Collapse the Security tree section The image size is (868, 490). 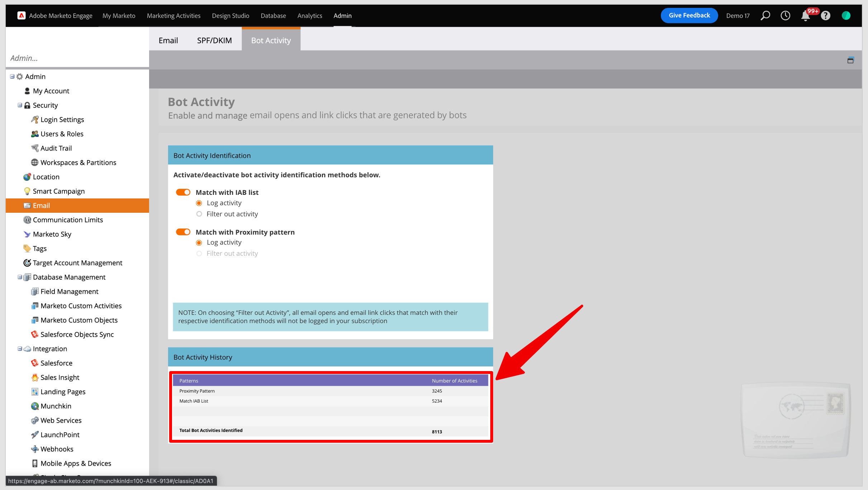pos(19,105)
